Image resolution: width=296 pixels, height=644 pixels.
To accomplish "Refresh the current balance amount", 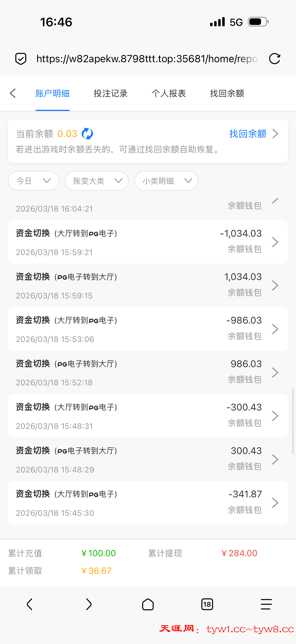I will (87, 134).
